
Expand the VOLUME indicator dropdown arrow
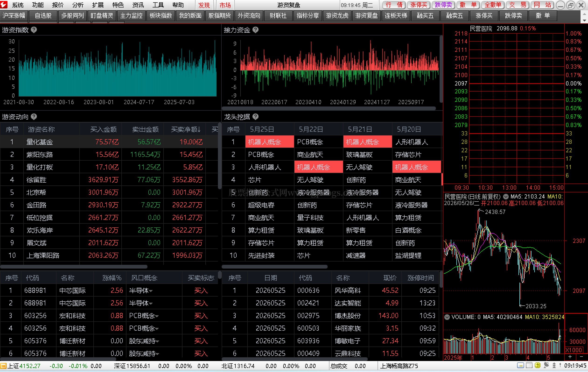(447, 317)
